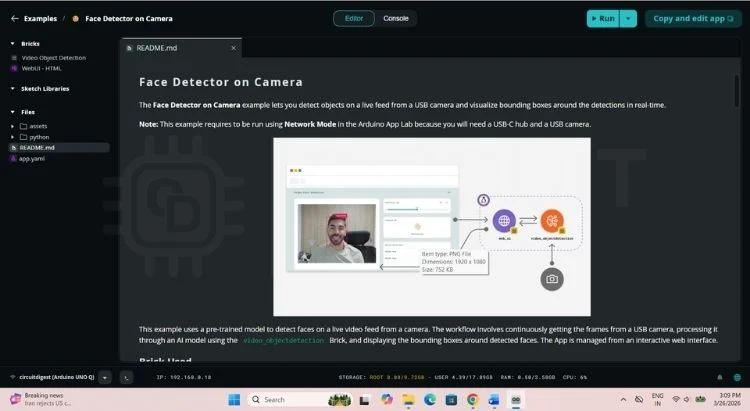Select the assets folder
750x411 pixels.
(x=34, y=126)
